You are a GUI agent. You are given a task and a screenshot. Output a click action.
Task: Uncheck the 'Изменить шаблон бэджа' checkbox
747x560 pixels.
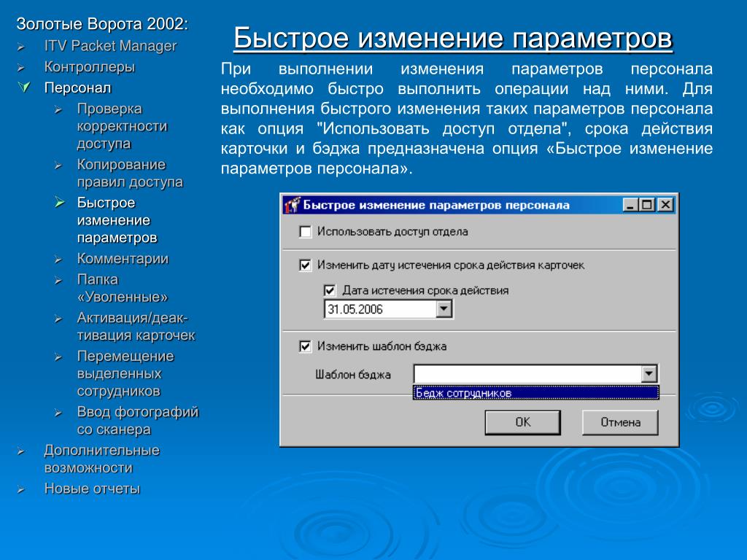(x=305, y=346)
